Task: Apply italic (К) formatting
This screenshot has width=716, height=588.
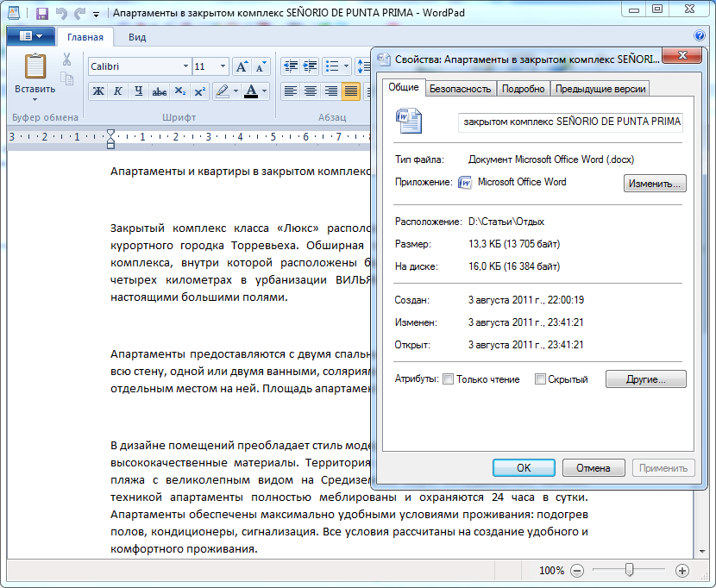Action: 118,91
